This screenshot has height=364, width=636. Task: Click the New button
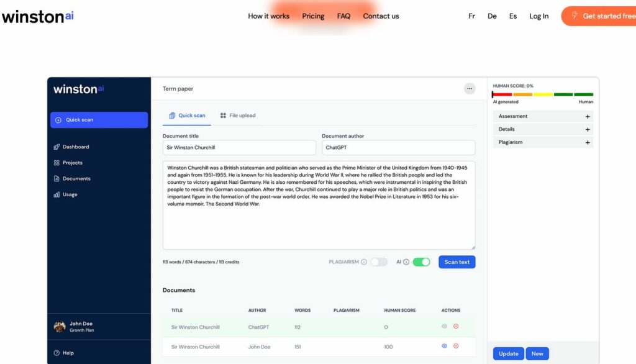(537, 354)
